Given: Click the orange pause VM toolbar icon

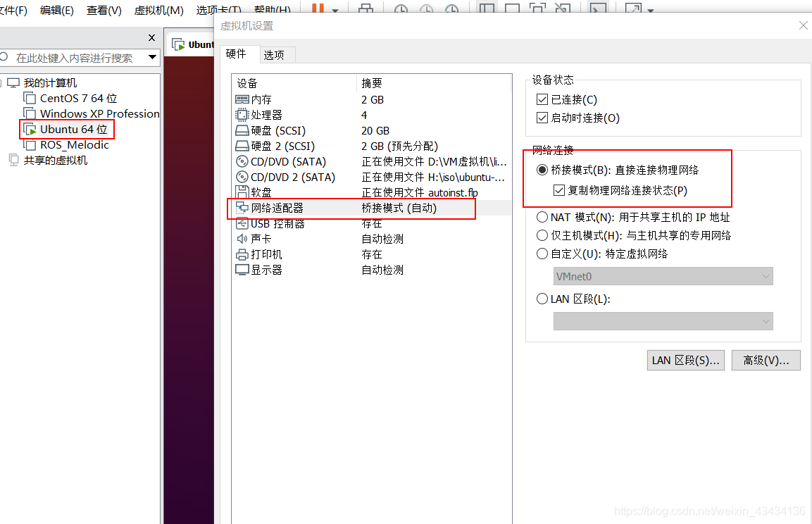Looking at the screenshot, I should pos(318,8).
